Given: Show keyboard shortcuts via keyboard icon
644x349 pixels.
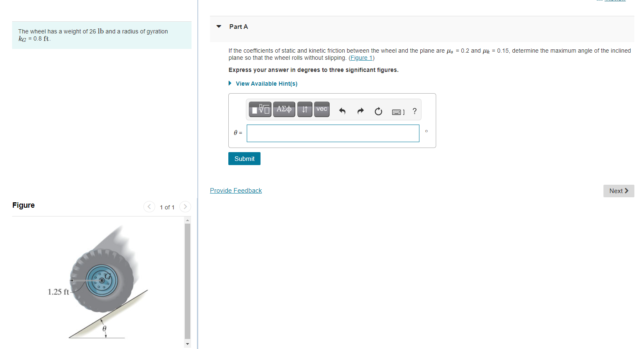Looking at the screenshot, I should tap(398, 112).
